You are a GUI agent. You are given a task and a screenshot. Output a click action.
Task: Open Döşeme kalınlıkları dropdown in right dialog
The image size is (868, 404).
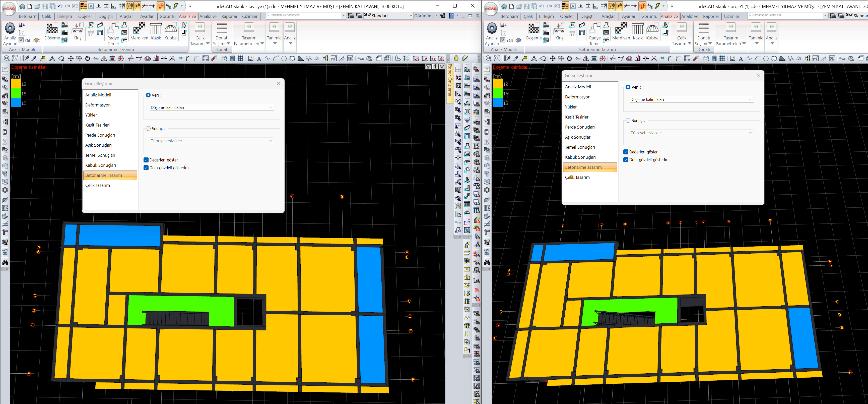pyautogui.click(x=691, y=99)
